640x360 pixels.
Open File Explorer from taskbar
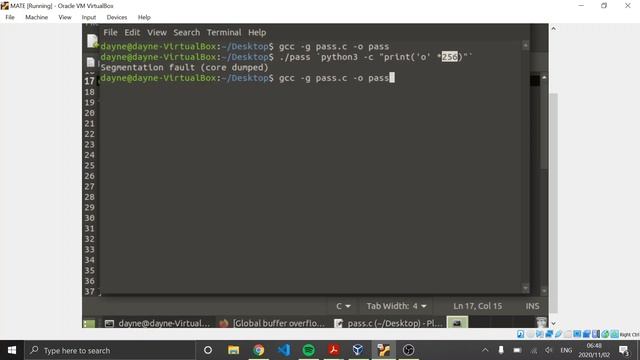233,350
